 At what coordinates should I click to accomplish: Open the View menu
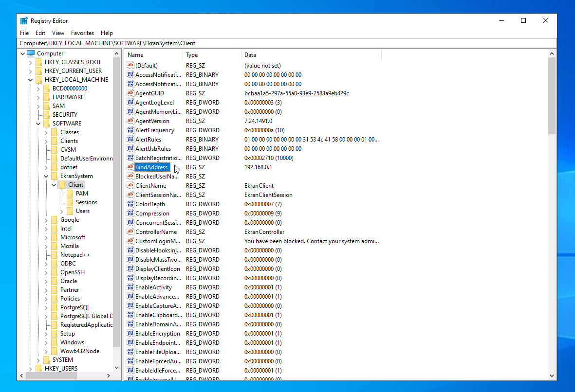pos(58,33)
